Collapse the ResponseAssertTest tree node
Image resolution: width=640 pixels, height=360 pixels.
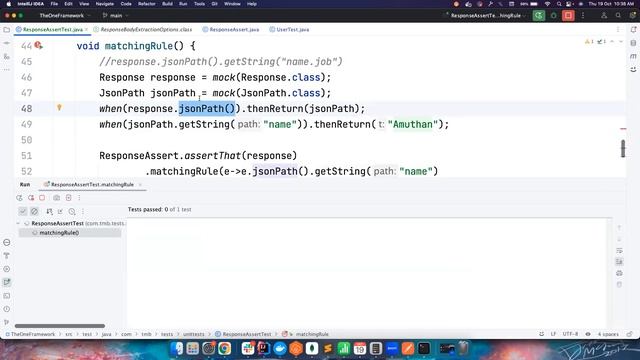click(18, 223)
